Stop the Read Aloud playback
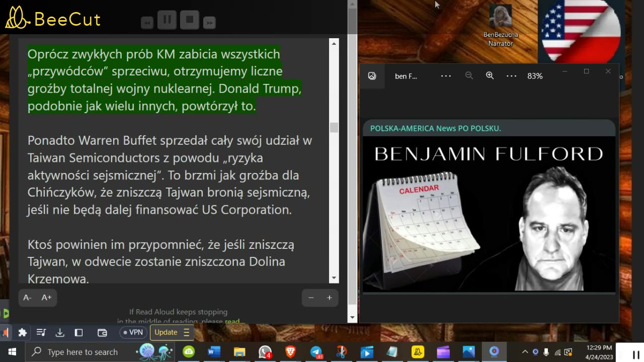 (190, 20)
